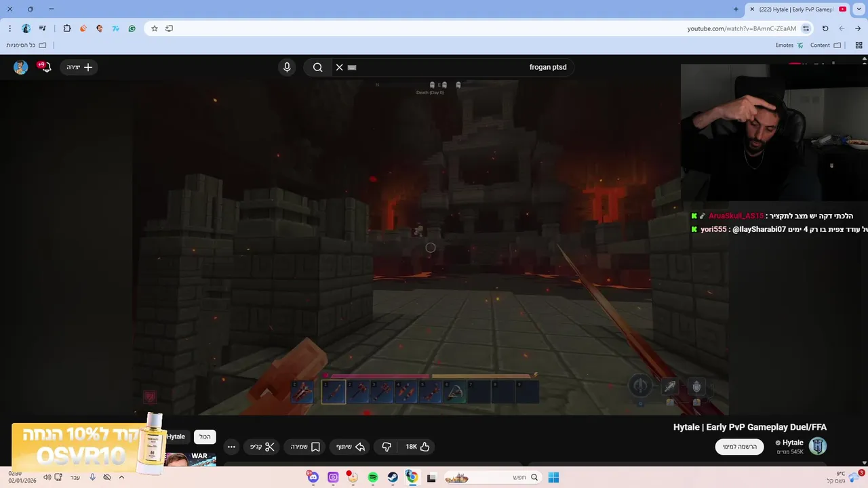Open the Chrome profile avatar in the toolbar
The height and width of the screenshot is (488, 868).
tap(26, 28)
